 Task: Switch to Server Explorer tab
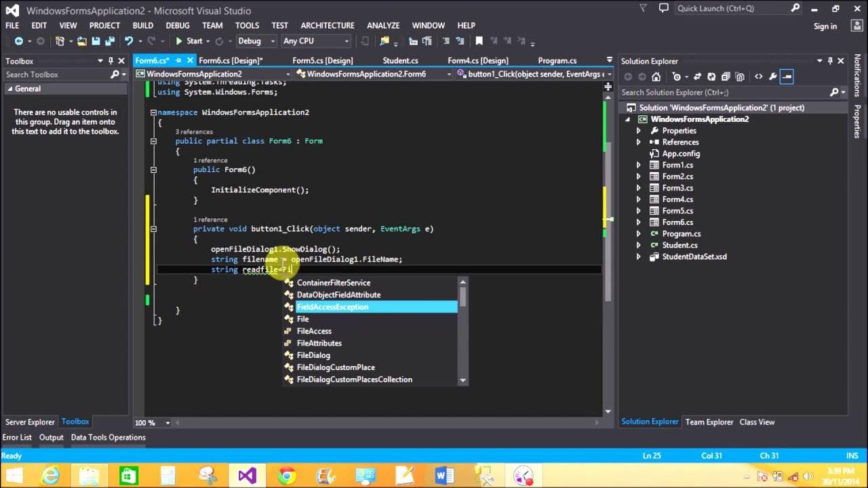click(30, 422)
